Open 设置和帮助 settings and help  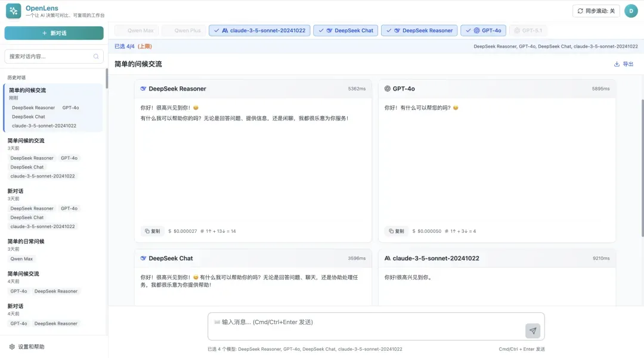[x=27, y=347]
